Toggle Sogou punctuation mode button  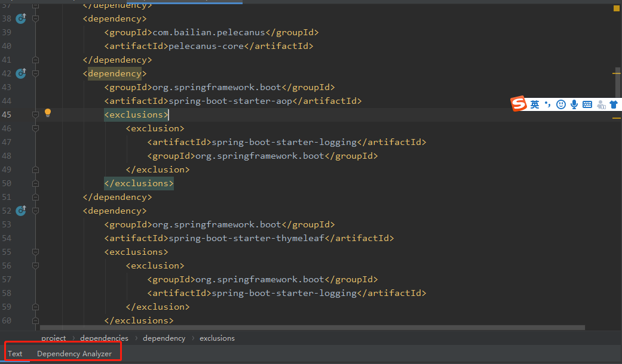point(547,104)
